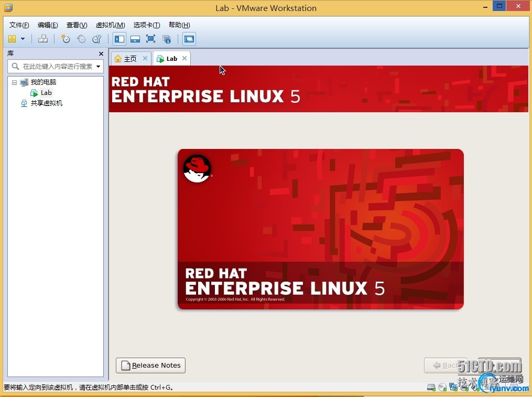
Task: Click the hard disk status icon
Action: pyautogui.click(x=431, y=387)
